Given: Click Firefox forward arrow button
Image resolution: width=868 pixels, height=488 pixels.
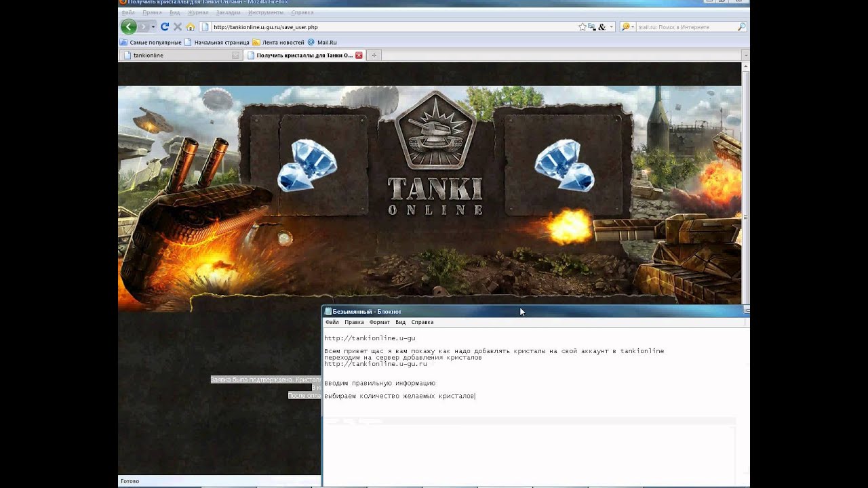Looking at the screenshot, I should point(143,26).
